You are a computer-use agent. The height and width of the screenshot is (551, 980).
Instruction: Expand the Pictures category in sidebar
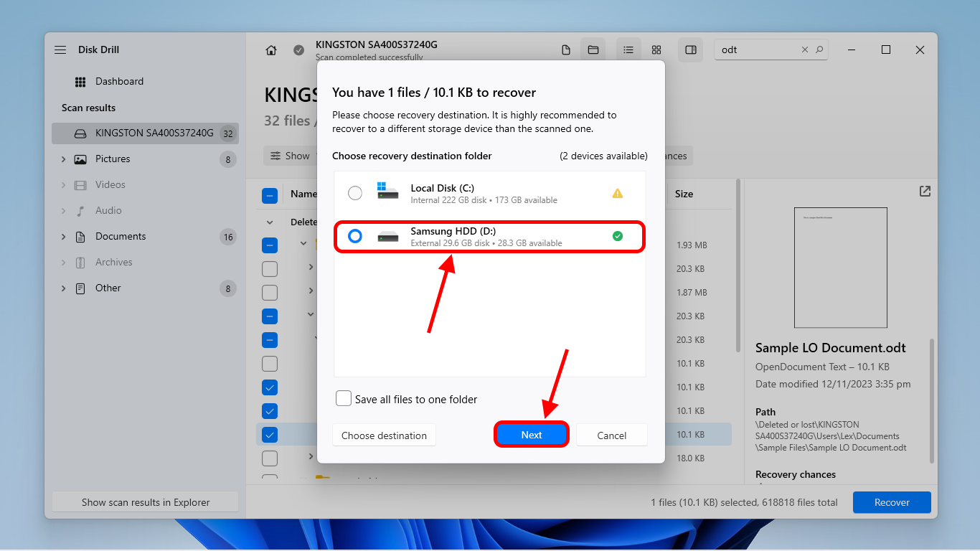click(63, 159)
